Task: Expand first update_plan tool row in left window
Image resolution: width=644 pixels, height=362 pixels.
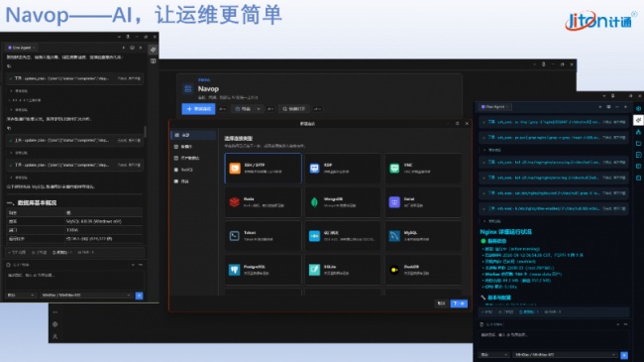Action: coord(74,78)
